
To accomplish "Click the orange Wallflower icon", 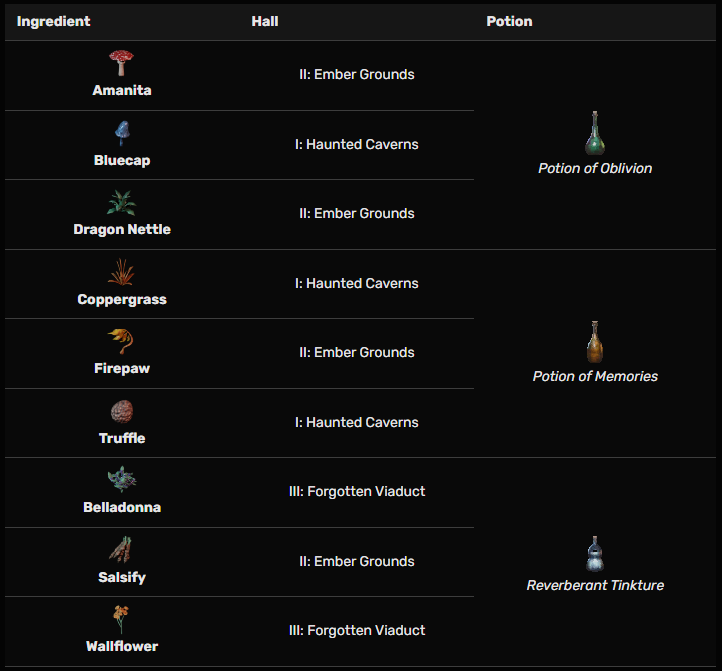I will [x=121, y=620].
